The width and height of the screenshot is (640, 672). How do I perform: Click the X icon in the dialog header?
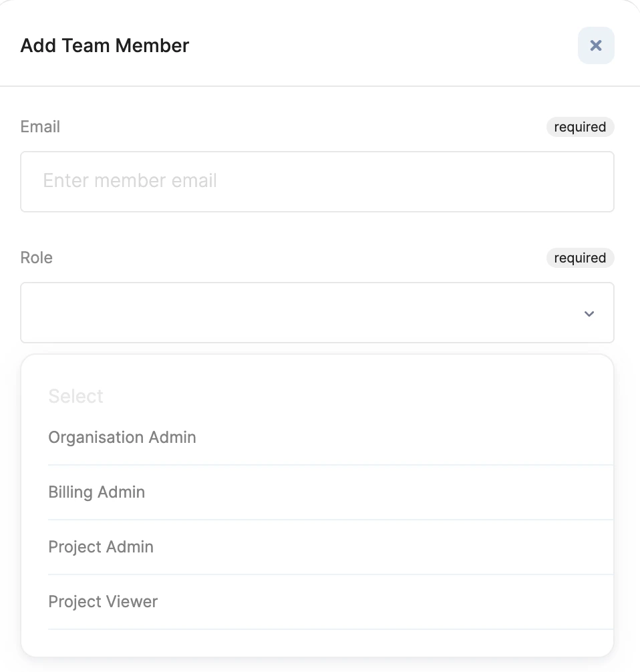595,45
